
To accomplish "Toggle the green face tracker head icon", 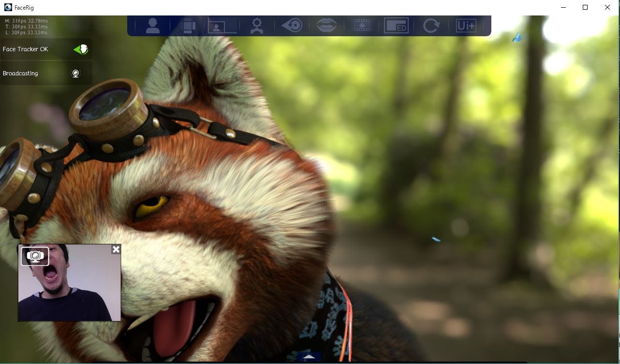I will point(81,49).
